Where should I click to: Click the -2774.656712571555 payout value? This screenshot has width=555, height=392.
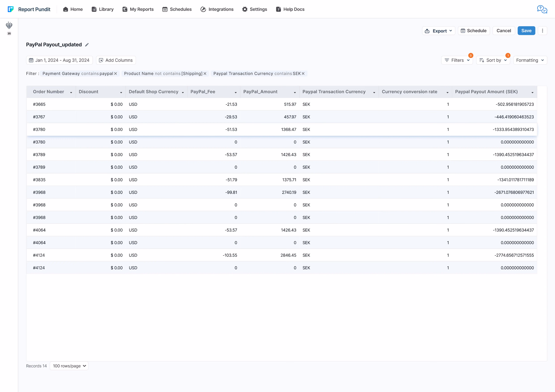coord(514,255)
